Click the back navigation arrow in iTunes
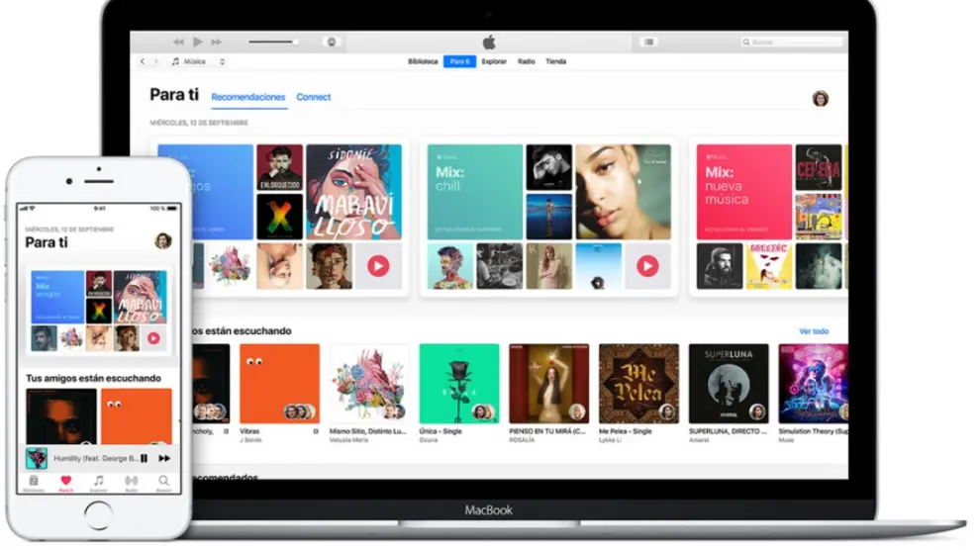This screenshot has height=550, width=980. click(143, 61)
